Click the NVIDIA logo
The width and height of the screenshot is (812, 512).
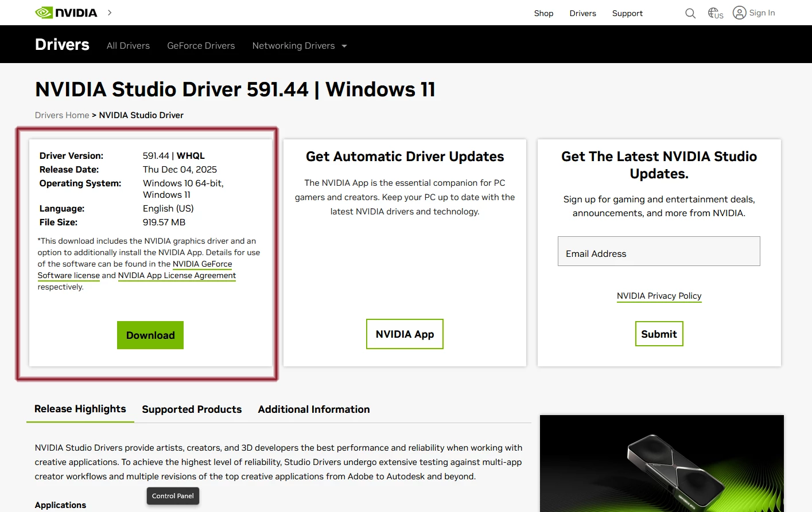(66, 13)
